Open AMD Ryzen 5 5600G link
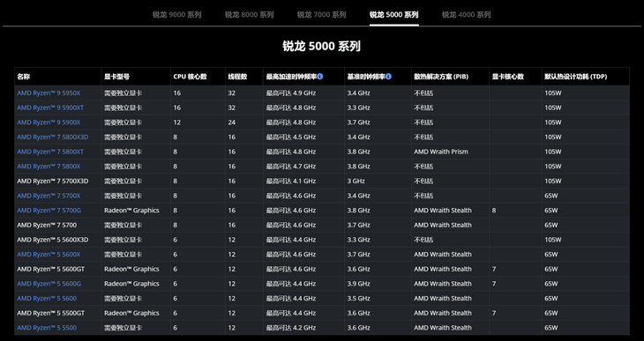The width and height of the screenshot is (644, 341). point(49,284)
